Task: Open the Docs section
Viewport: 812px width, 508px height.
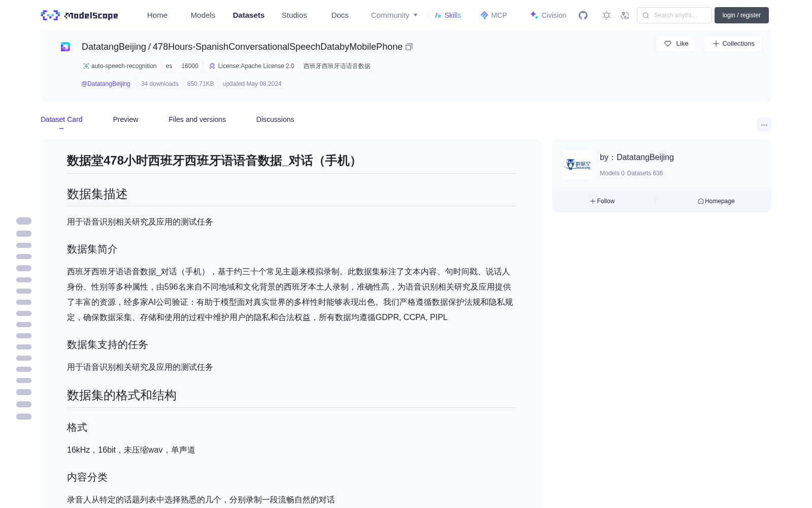Action: click(x=340, y=15)
